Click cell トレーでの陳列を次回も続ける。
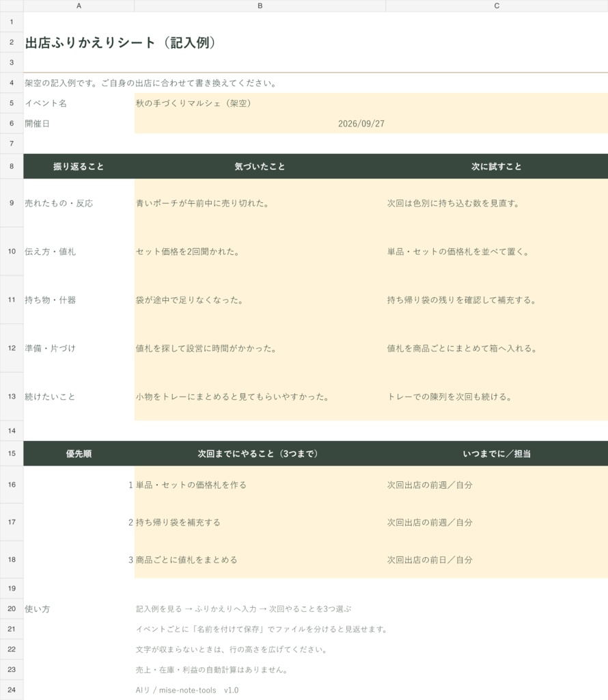Image resolution: width=608 pixels, height=700 pixels. tap(497, 396)
